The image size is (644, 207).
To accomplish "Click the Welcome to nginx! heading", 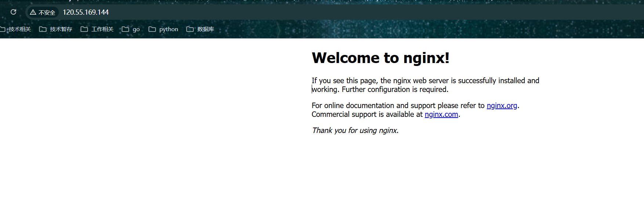I will [x=380, y=58].
